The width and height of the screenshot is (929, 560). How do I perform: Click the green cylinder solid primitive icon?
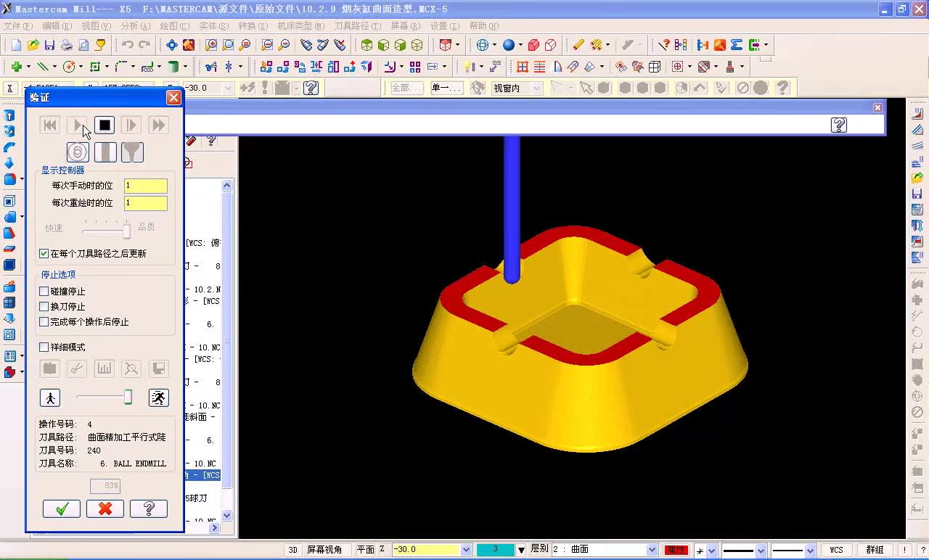pos(173,67)
